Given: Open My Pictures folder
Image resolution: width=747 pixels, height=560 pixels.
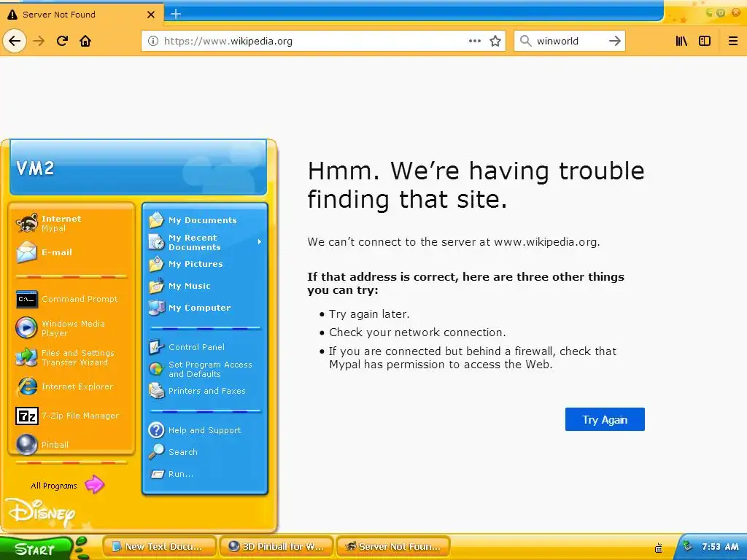Looking at the screenshot, I should point(205,264).
